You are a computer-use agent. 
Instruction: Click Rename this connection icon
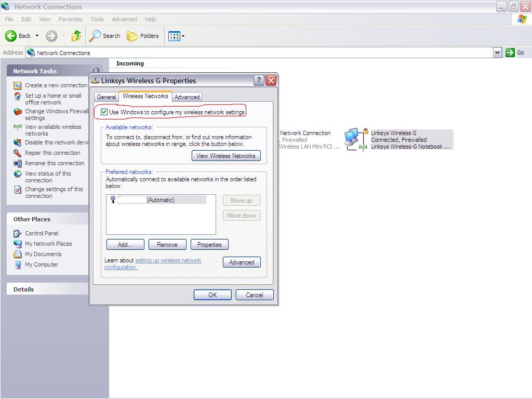coord(18,164)
